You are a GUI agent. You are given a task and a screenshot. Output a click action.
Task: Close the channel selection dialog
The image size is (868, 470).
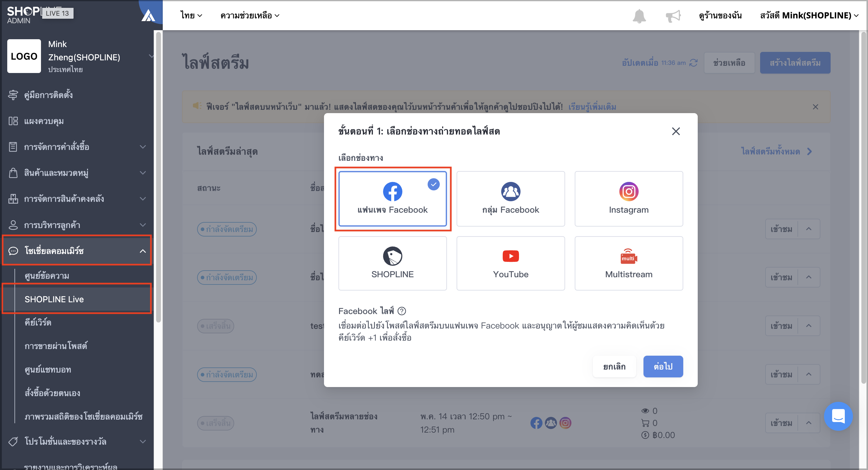pyautogui.click(x=676, y=131)
